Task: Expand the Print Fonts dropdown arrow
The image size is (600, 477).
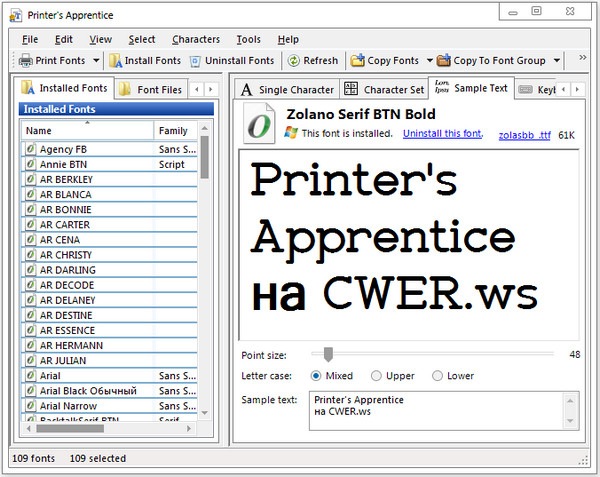Action: pyautogui.click(x=95, y=61)
